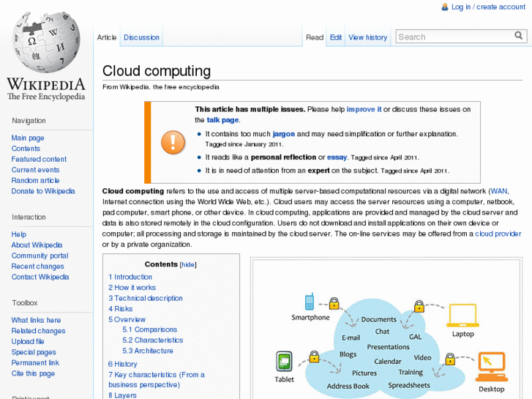This screenshot has height=399, width=532.
Task: Click the user icon beside Log in
Action: click(x=444, y=7)
